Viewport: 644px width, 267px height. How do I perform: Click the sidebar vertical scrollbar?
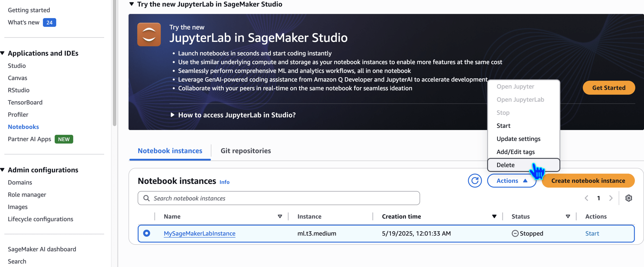tap(115, 63)
